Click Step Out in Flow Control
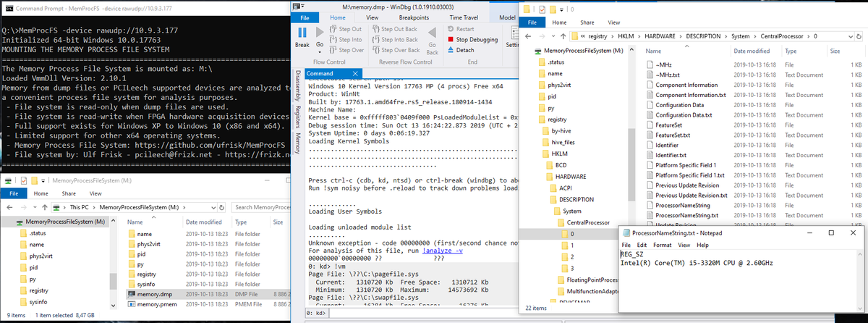This screenshot has height=323, width=868. tap(346, 29)
